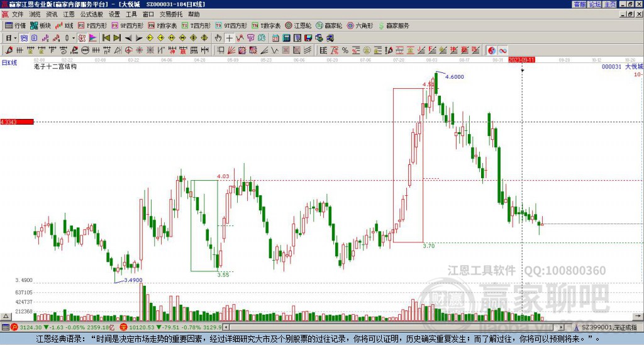Click the right arrow of bottom scrollbar
The image size is (644, 345).
coord(562,327)
